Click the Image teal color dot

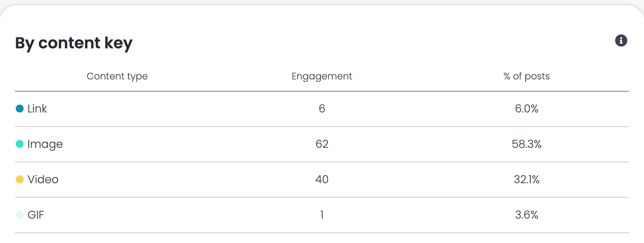click(20, 144)
